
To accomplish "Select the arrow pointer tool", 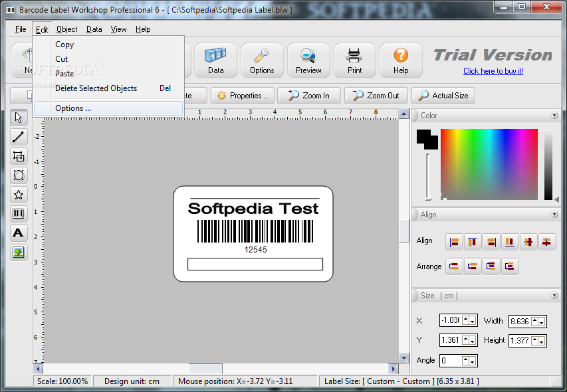I will pos(19,118).
